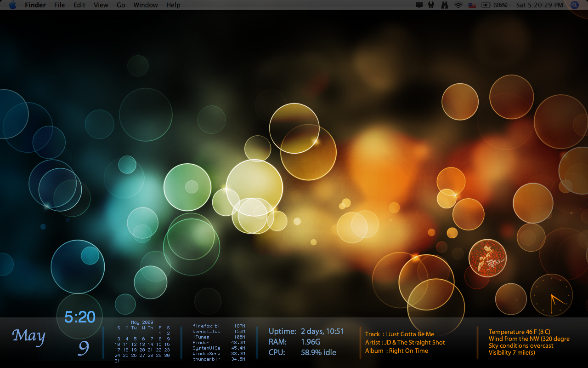The height and width of the screenshot is (368, 588).
Task: Click the menu bar clock Sat 5:20:29 PM
Action: (x=539, y=5)
